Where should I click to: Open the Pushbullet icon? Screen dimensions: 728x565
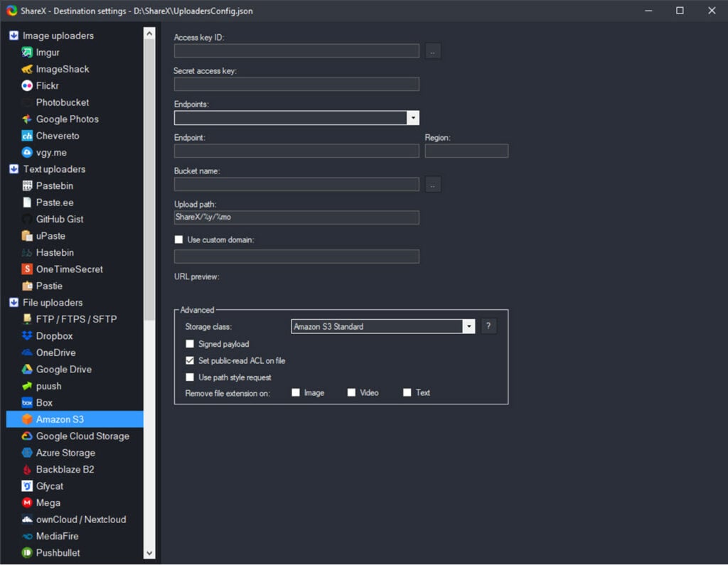coord(27,553)
